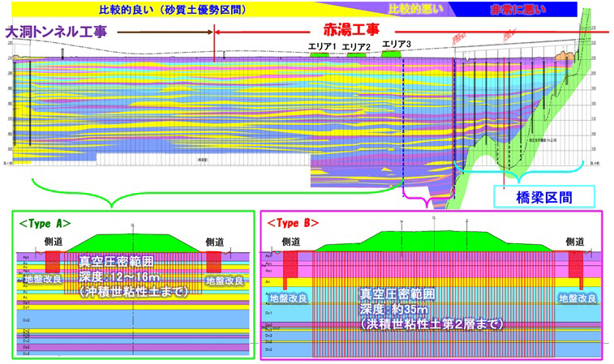The width and height of the screenshot is (614, 364).
Task: Select left 側道 label in Type B
Action: pyautogui.click(x=290, y=242)
